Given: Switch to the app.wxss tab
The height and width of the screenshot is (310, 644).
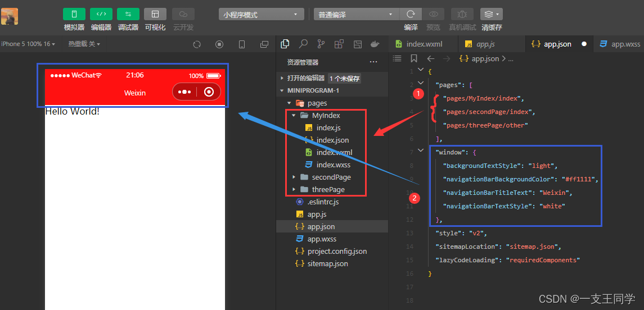Looking at the screenshot, I should (619, 44).
